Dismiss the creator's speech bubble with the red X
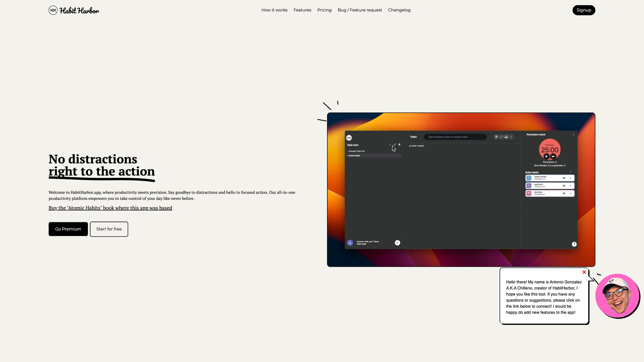The image size is (644, 362). 584,272
